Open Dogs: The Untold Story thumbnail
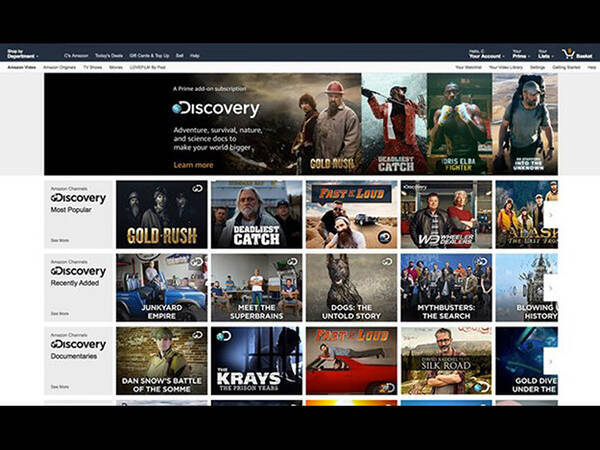Viewport: 600px width, 450px height. click(x=351, y=288)
